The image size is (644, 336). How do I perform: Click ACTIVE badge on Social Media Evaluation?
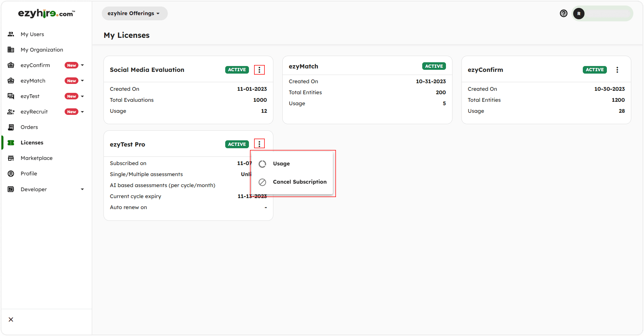[x=237, y=69]
